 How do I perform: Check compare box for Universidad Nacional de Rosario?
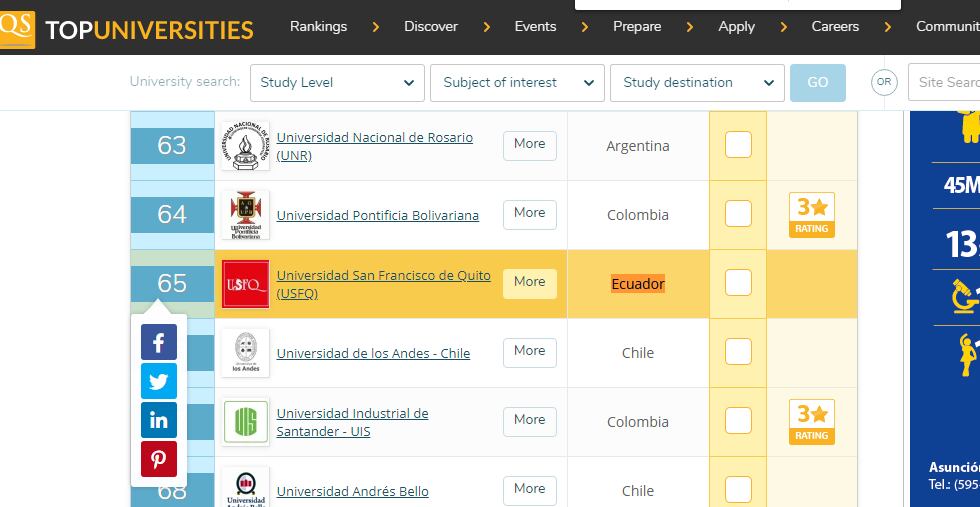click(738, 145)
